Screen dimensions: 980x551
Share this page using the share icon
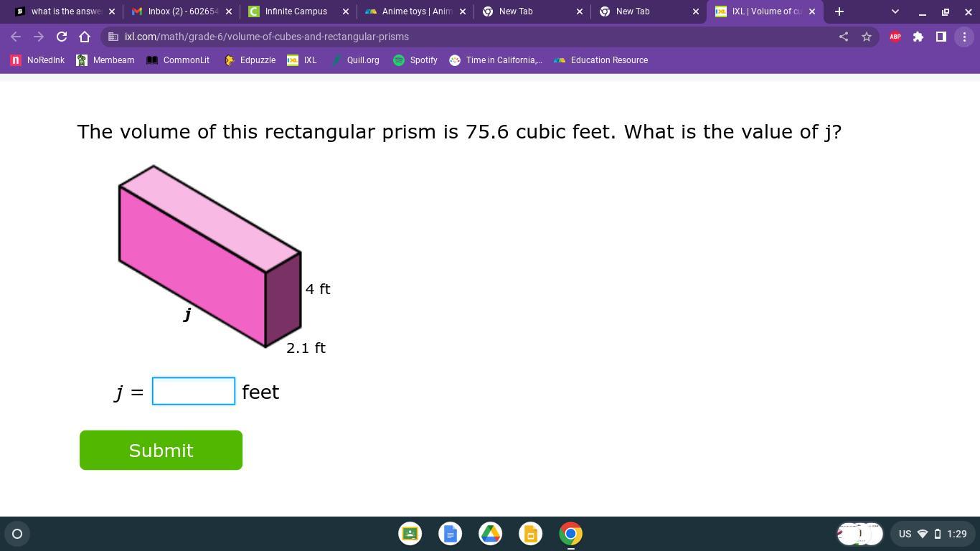844,37
